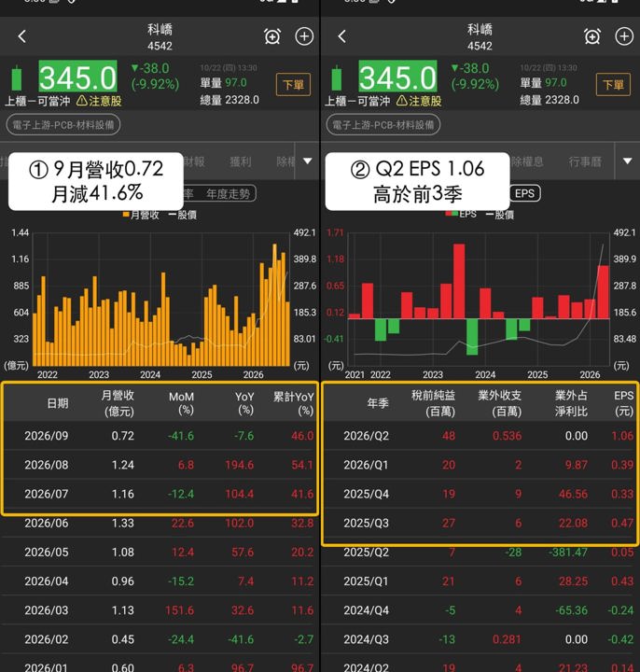This screenshot has height=672, width=640.
Task: Tap 累計YoY column header
Action: (294, 403)
